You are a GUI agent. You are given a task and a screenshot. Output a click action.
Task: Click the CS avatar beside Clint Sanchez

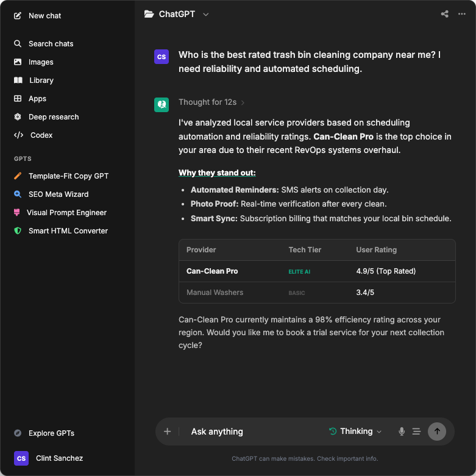pyautogui.click(x=21, y=458)
